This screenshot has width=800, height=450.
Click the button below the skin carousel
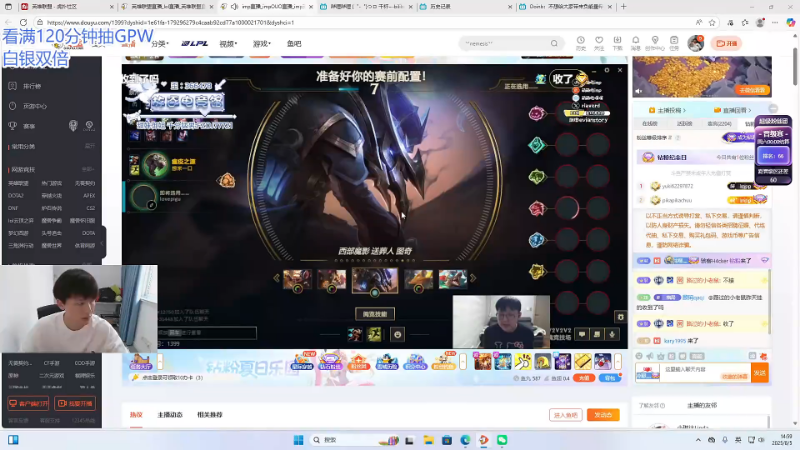(x=375, y=314)
